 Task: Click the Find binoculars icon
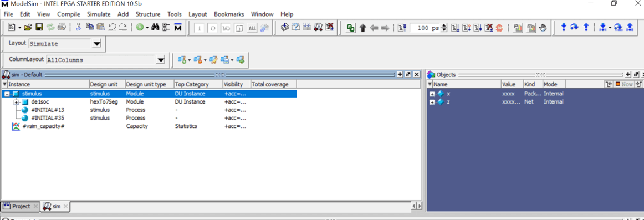click(x=156, y=28)
